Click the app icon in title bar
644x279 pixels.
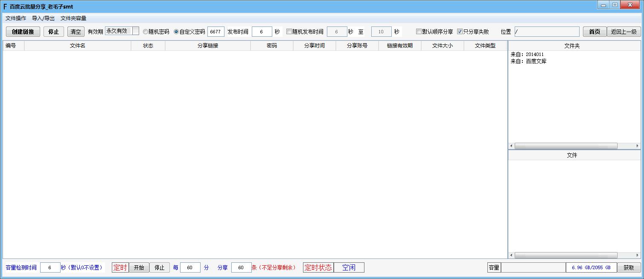click(x=5, y=7)
